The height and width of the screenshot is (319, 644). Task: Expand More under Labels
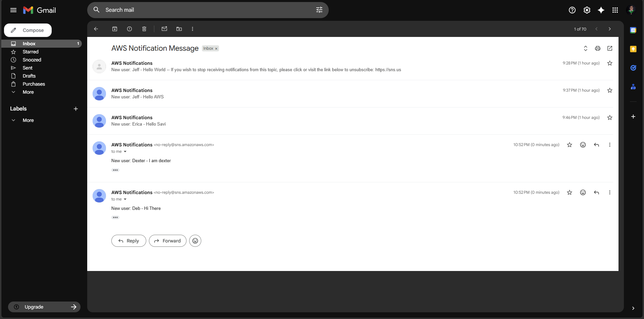click(x=28, y=120)
